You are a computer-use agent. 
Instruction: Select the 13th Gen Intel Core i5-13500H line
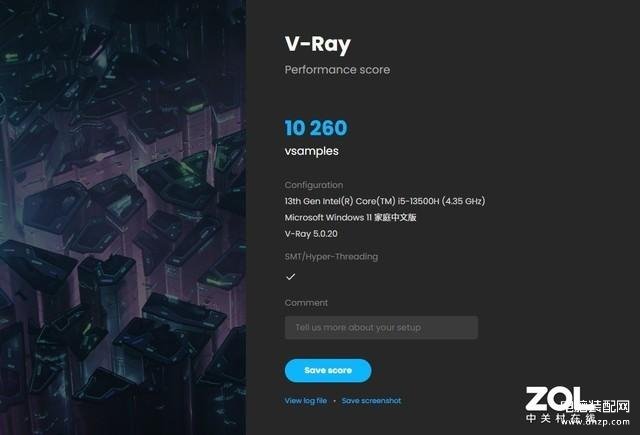click(385, 201)
